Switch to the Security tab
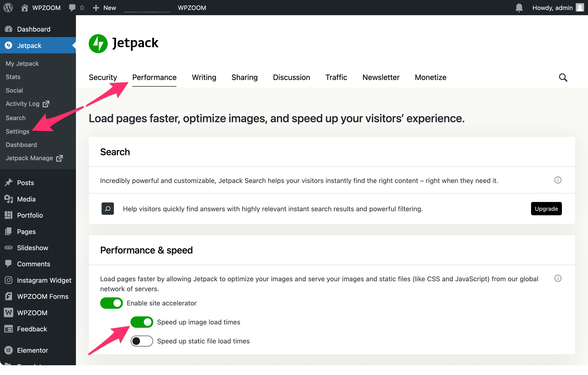 click(x=103, y=77)
